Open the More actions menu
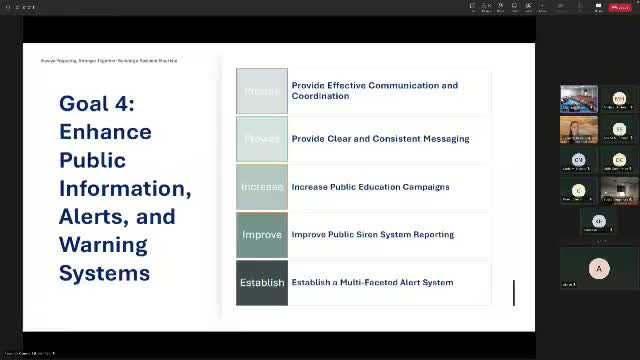This screenshot has width=640, height=360. pyautogui.click(x=542, y=7)
